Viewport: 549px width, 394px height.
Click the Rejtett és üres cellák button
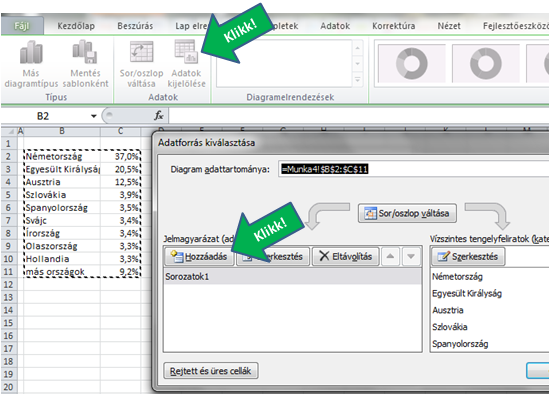click(211, 371)
